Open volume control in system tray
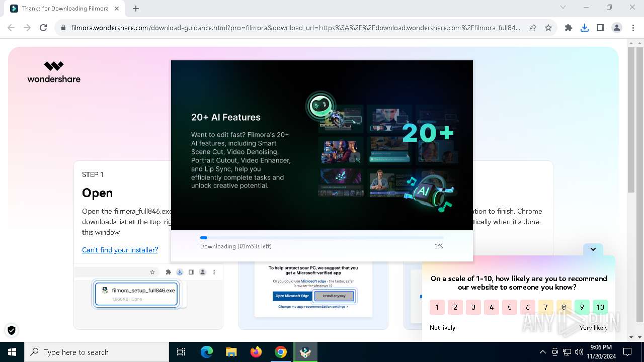 579,352
